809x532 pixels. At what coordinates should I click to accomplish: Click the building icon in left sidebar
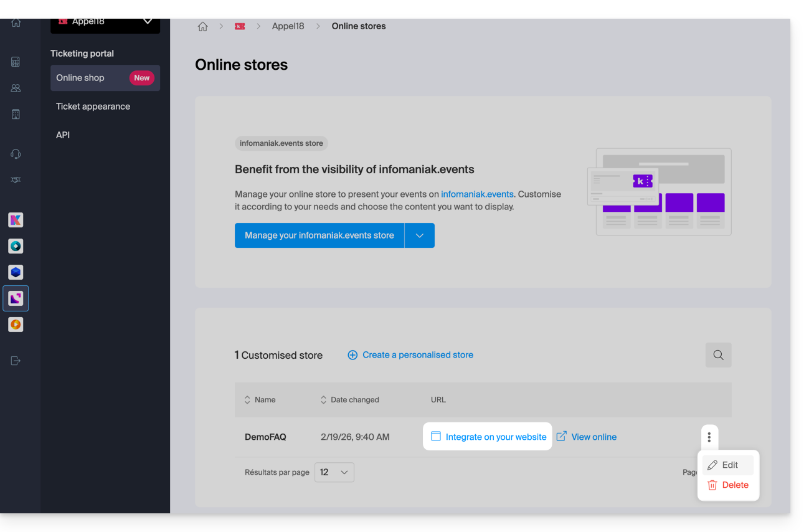(x=16, y=114)
